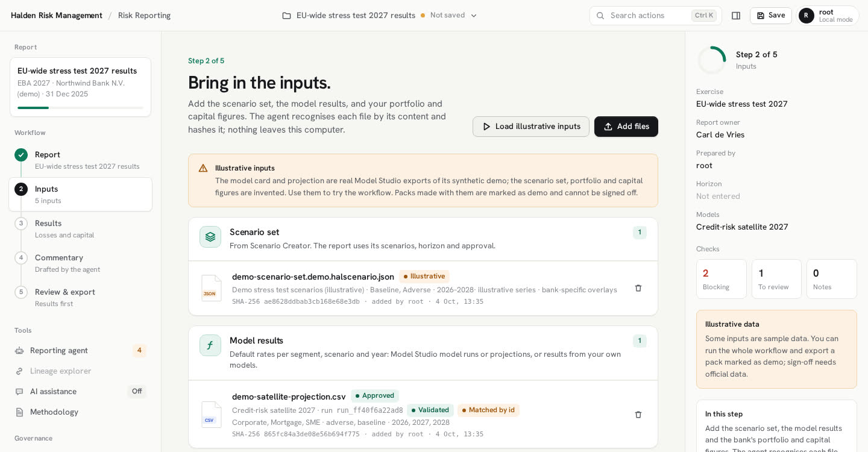This screenshot has height=452, width=868.
Task: Go to the Results workflow step
Action: (80, 228)
